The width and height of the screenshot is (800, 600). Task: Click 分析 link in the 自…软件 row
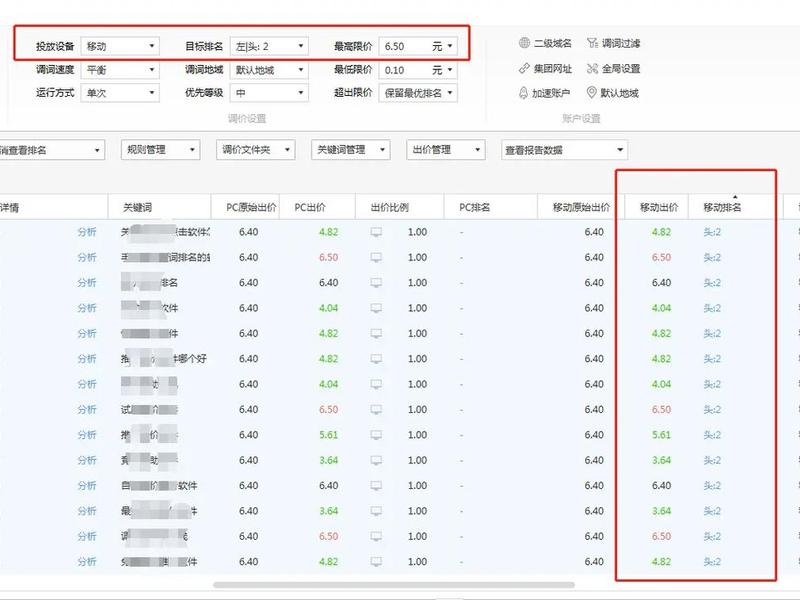(87, 486)
